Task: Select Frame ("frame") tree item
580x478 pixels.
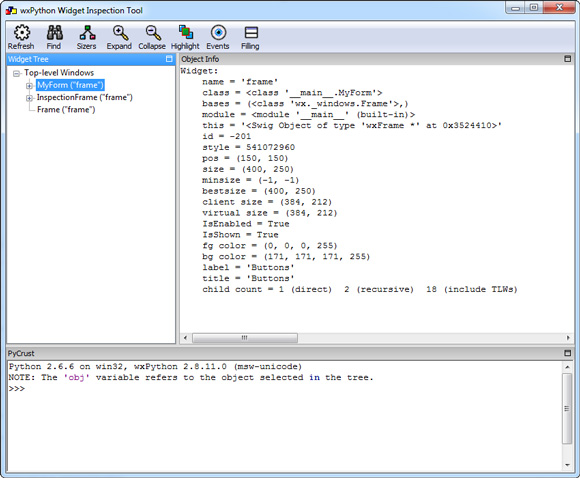Action: pyautogui.click(x=66, y=110)
